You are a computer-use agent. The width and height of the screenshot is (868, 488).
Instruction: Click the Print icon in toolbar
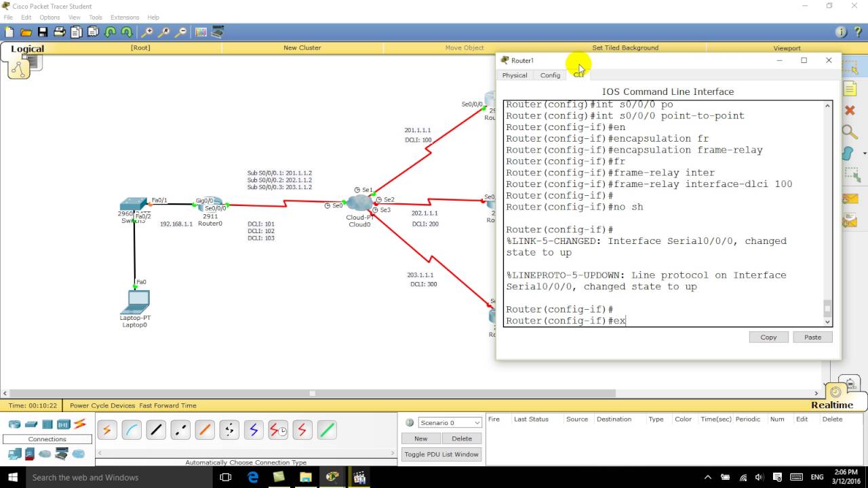(x=59, y=32)
